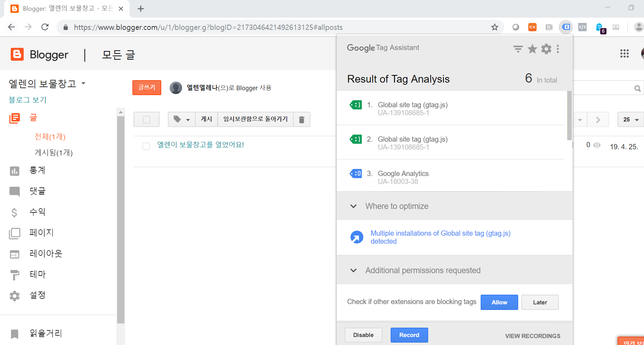This screenshot has width=644, height=345.
Task: Open Tag Assistant settings gear icon
Action: pyautogui.click(x=546, y=49)
